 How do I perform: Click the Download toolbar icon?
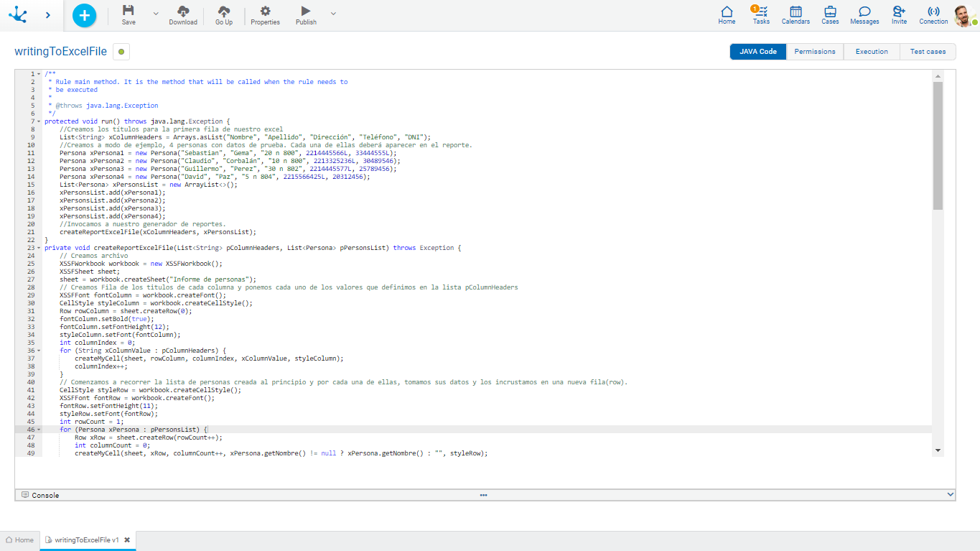[x=183, y=15]
